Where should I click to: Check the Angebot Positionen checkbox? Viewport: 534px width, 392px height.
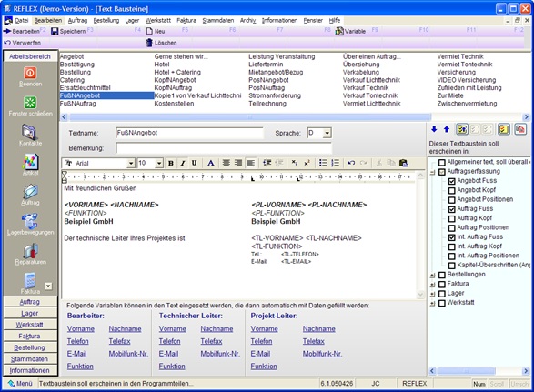451,199
